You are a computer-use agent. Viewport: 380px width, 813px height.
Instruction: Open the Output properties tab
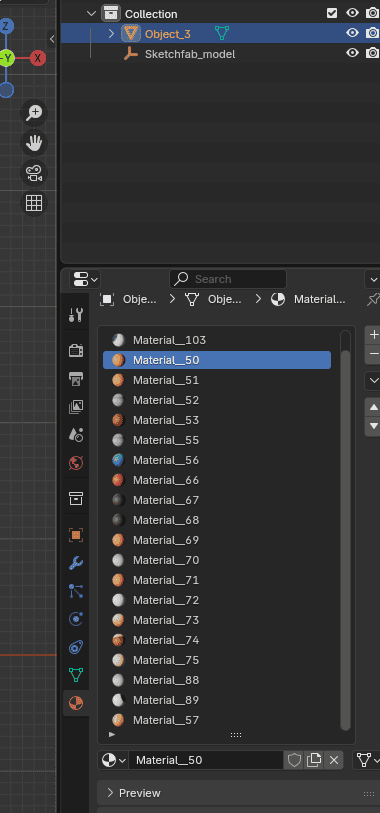(76, 379)
